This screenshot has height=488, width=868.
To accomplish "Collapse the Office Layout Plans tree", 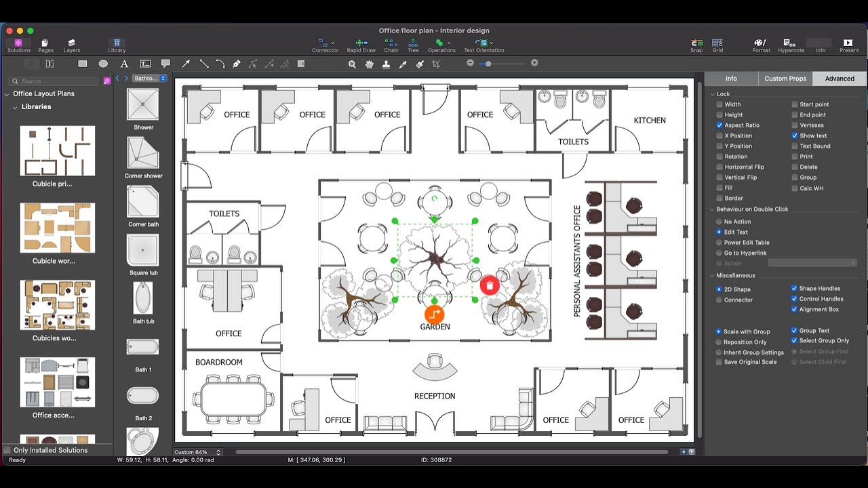I will pos(7,94).
